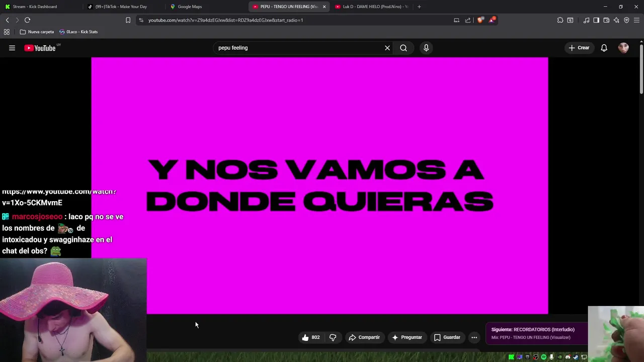Reload the current page
The width and height of the screenshot is (644, 362).
tap(27, 20)
